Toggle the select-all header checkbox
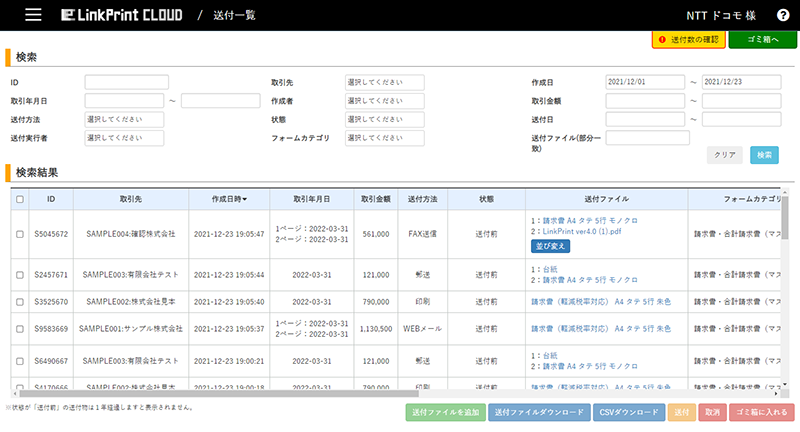This screenshot has width=800, height=432. [20, 199]
